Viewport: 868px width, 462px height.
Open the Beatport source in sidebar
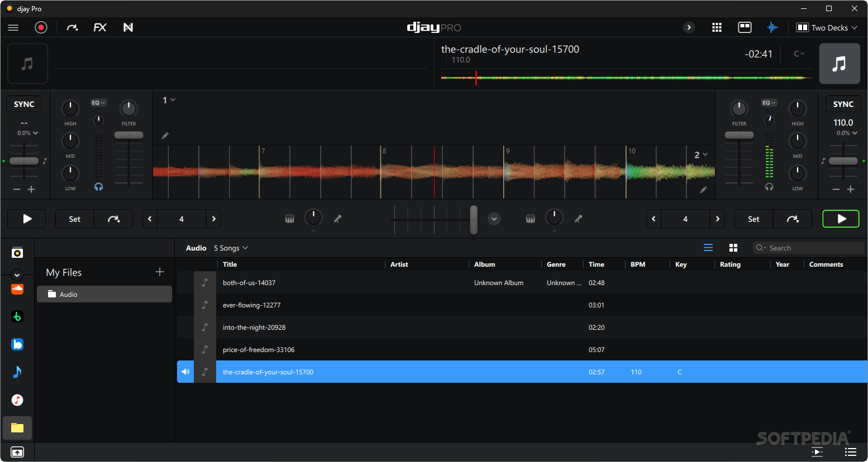click(17, 316)
